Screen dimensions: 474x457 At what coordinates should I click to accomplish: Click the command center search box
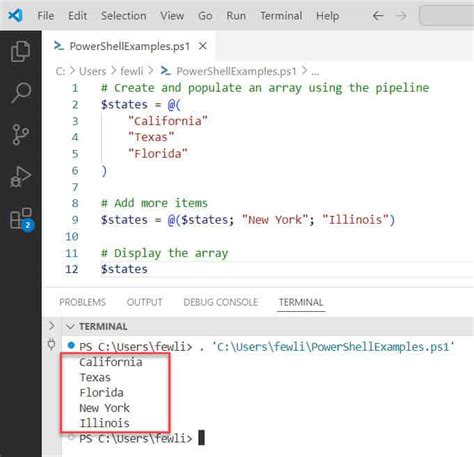pyautogui.click(x=446, y=16)
